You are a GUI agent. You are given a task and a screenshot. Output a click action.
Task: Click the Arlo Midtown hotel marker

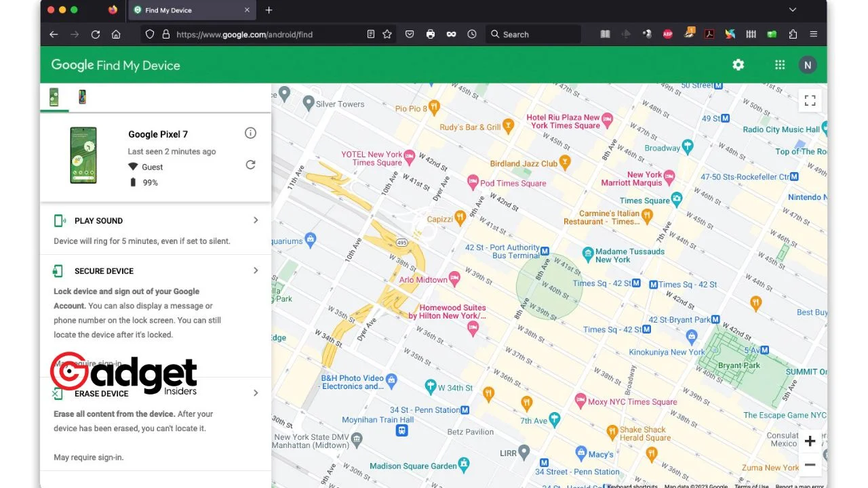(455, 277)
